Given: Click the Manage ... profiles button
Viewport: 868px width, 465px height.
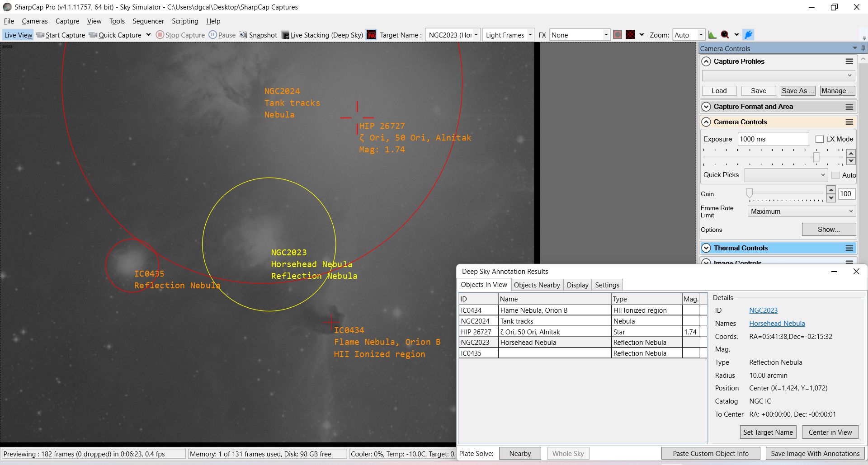Looking at the screenshot, I should point(837,91).
